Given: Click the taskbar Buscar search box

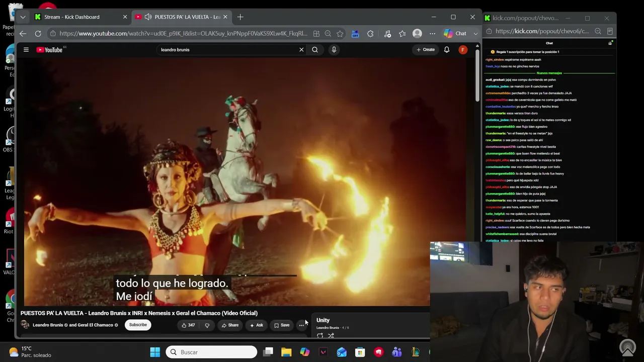Looking at the screenshot, I should 211,352.
